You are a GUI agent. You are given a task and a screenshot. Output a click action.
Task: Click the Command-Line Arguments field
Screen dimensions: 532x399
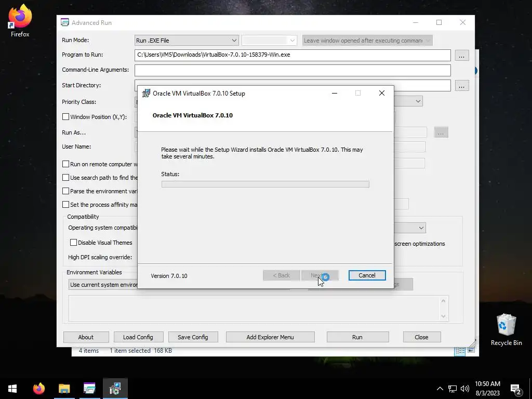pos(292,70)
